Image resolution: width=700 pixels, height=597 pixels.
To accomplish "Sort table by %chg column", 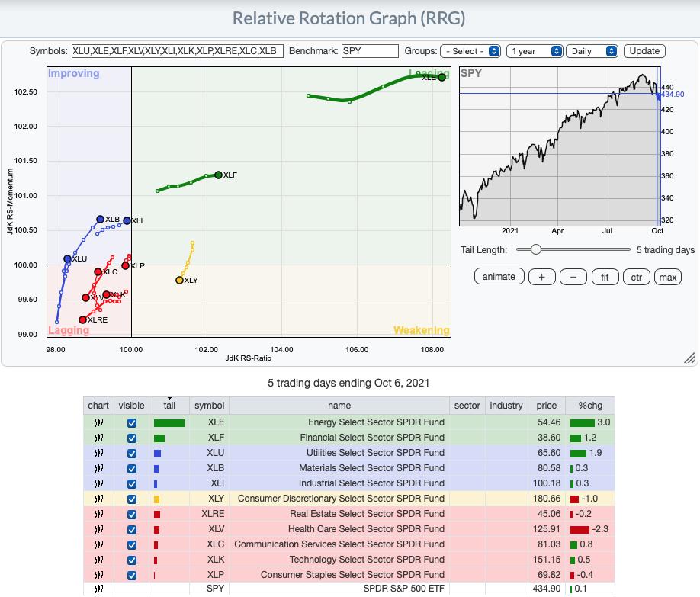I will point(590,406).
